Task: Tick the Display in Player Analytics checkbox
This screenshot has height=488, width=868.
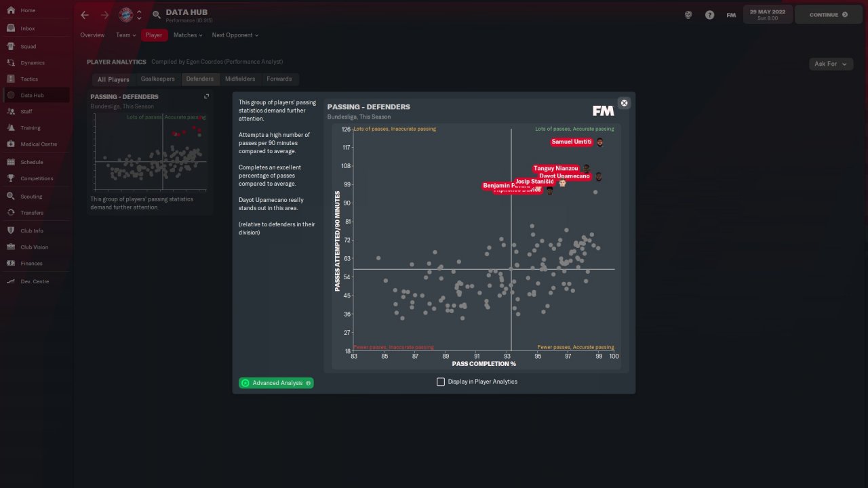Action: coord(441,382)
